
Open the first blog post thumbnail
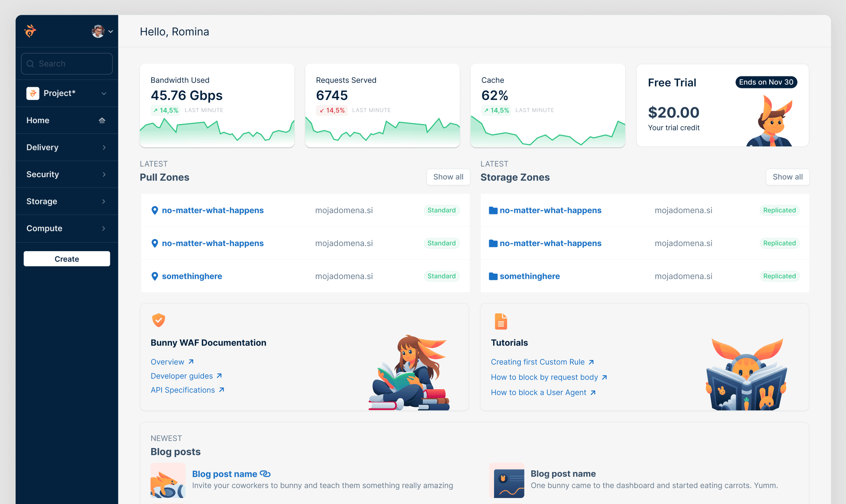tap(168, 480)
